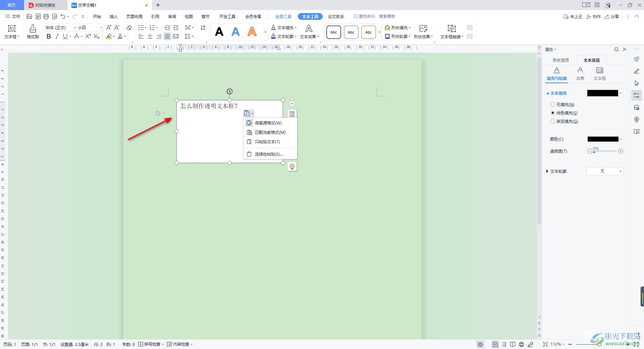Switch to outline view icon
The width and height of the screenshot is (644, 349).
click(504, 344)
